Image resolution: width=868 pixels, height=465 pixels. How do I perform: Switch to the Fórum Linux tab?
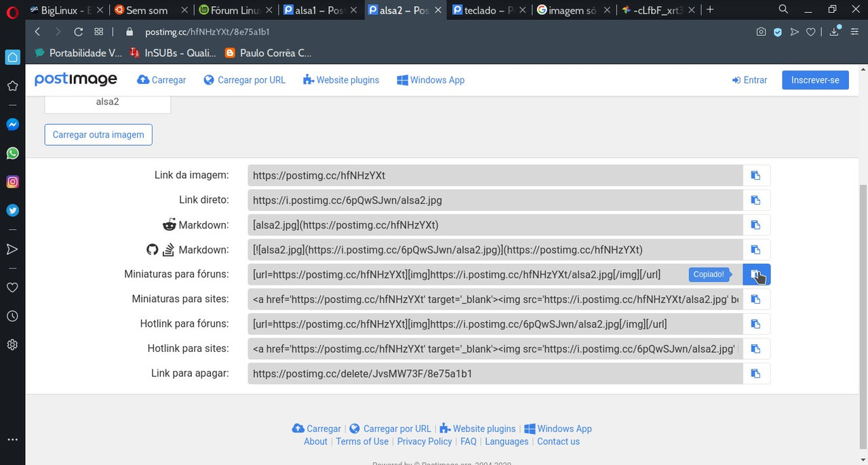click(x=236, y=10)
